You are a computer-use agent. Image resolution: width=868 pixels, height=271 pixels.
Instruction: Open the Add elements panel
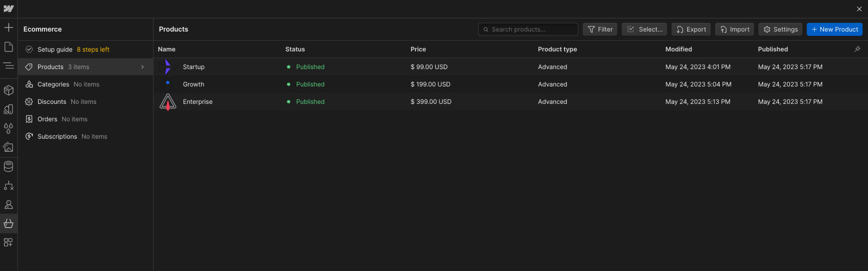point(8,28)
